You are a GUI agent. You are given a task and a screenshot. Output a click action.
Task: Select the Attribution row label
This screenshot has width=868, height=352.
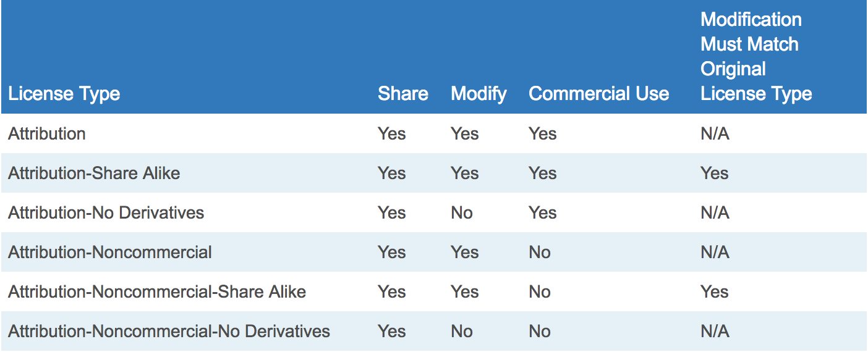47,133
